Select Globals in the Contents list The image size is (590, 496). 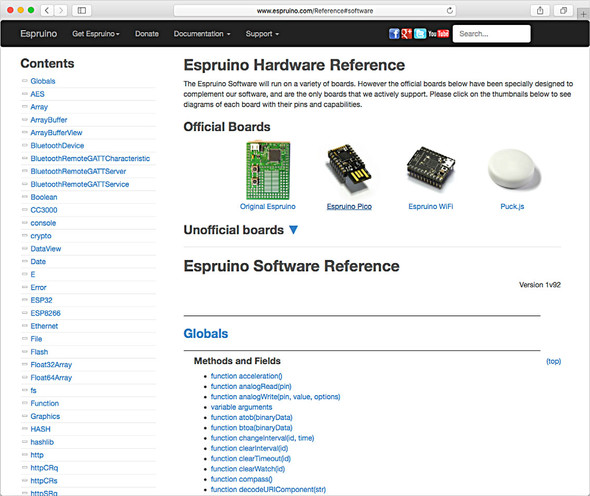click(x=43, y=81)
